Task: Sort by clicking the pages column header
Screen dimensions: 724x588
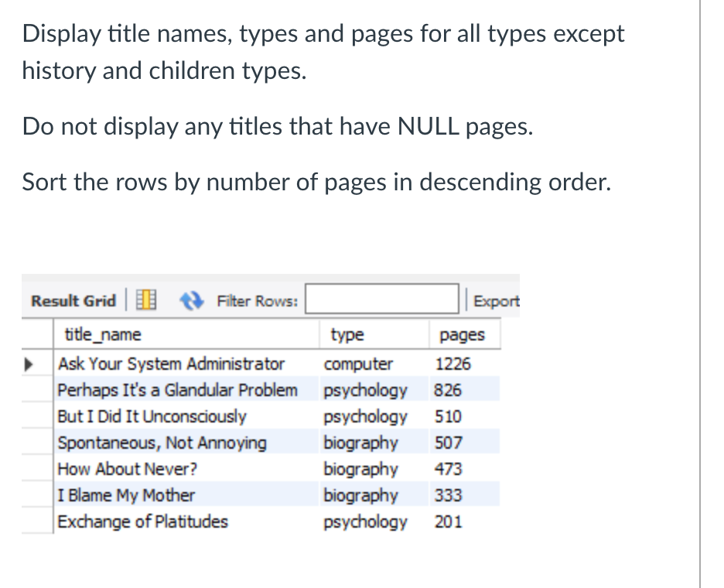Action: 461,334
